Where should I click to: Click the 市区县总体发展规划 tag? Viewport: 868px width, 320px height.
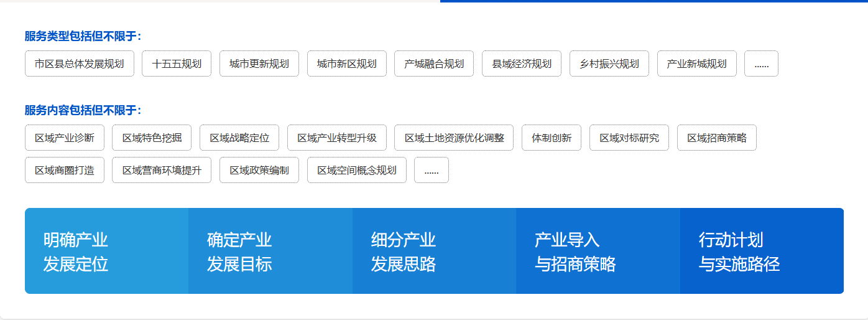[x=80, y=64]
